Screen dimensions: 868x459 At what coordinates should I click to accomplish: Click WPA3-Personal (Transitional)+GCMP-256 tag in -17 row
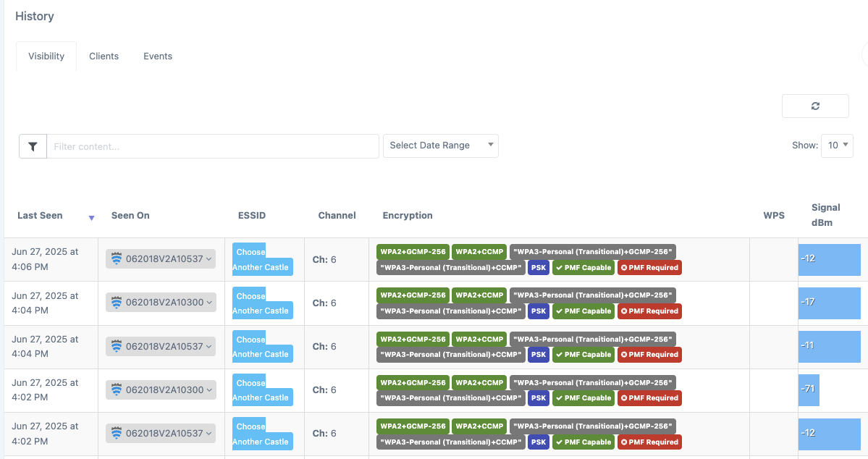tap(593, 295)
